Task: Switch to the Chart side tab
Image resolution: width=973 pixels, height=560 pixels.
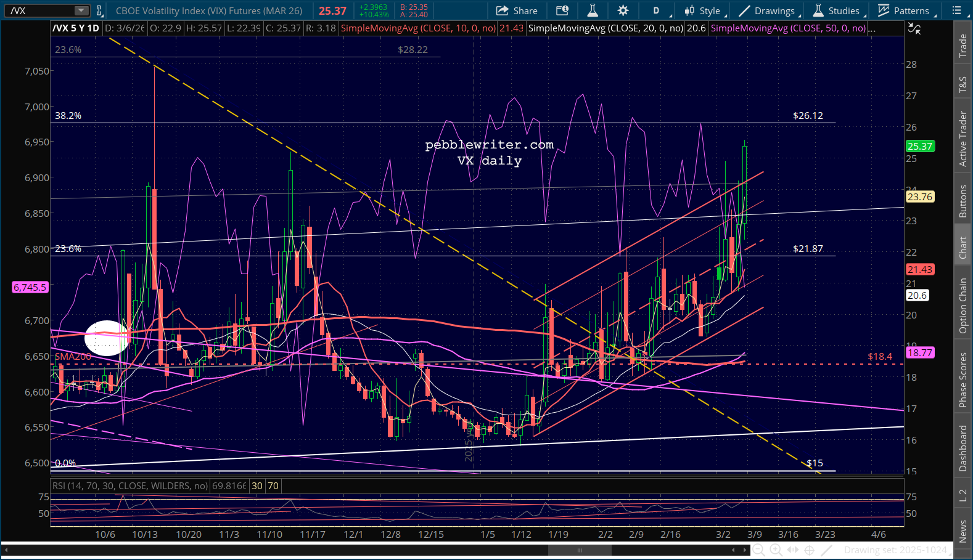Action: 963,248
